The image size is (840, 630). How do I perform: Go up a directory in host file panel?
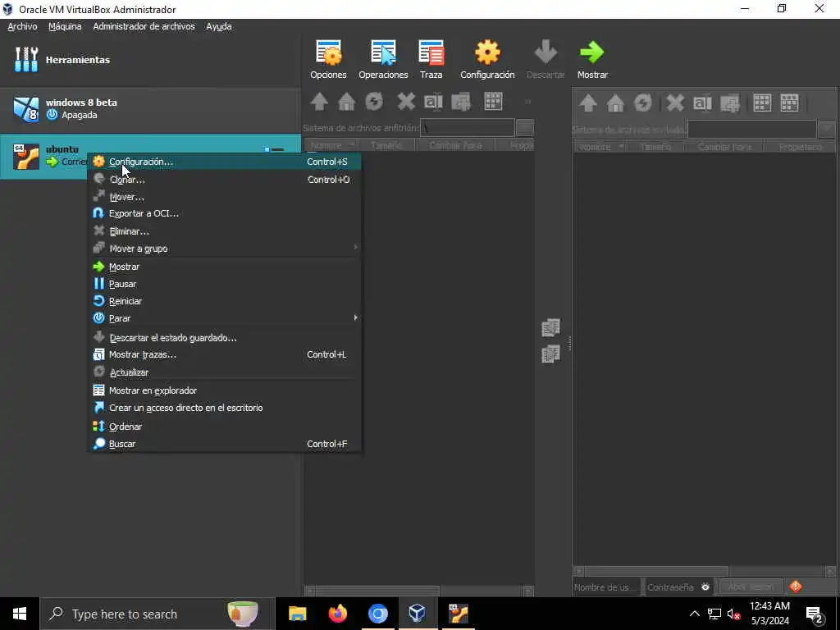coord(319,101)
